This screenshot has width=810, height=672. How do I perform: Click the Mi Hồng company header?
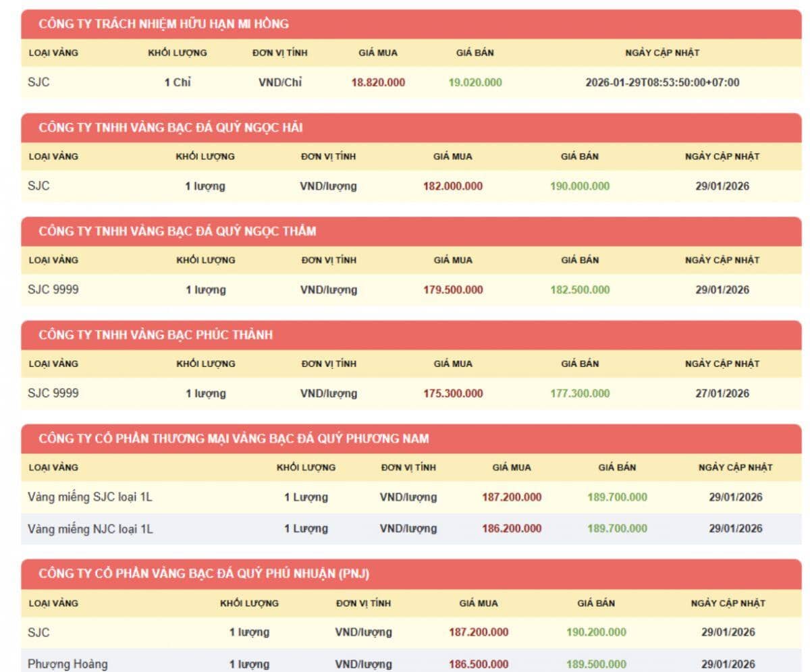point(163,24)
